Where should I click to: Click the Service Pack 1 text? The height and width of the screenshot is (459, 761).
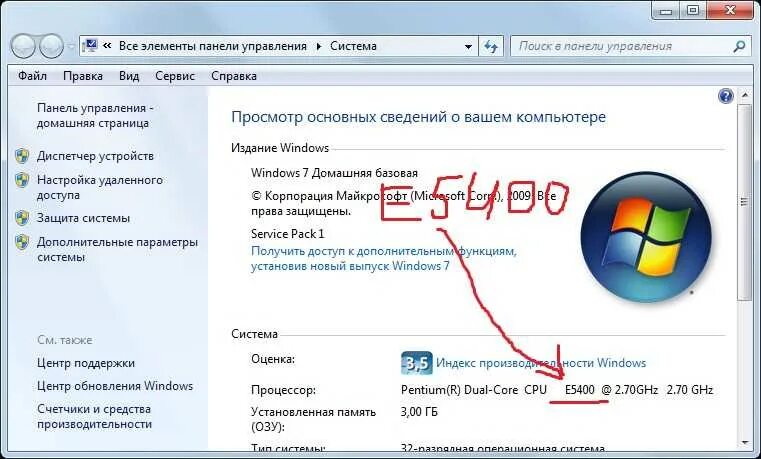pyautogui.click(x=287, y=234)
